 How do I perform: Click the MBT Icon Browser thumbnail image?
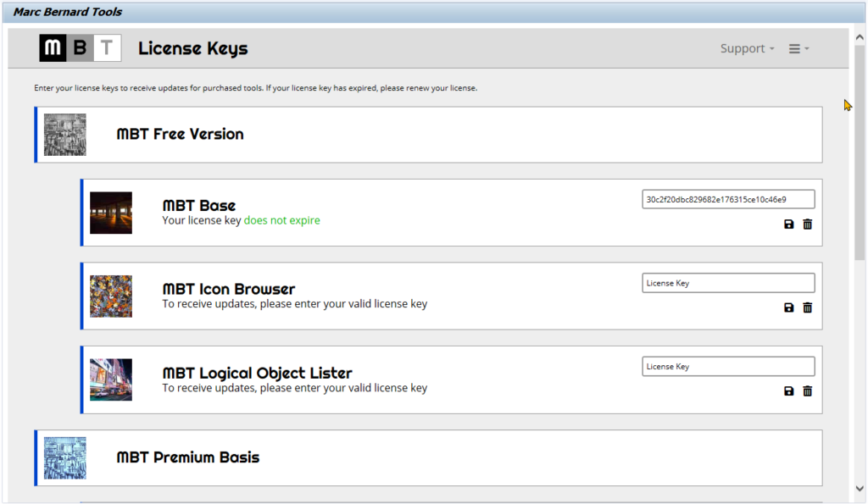click(x=111, y=296)
